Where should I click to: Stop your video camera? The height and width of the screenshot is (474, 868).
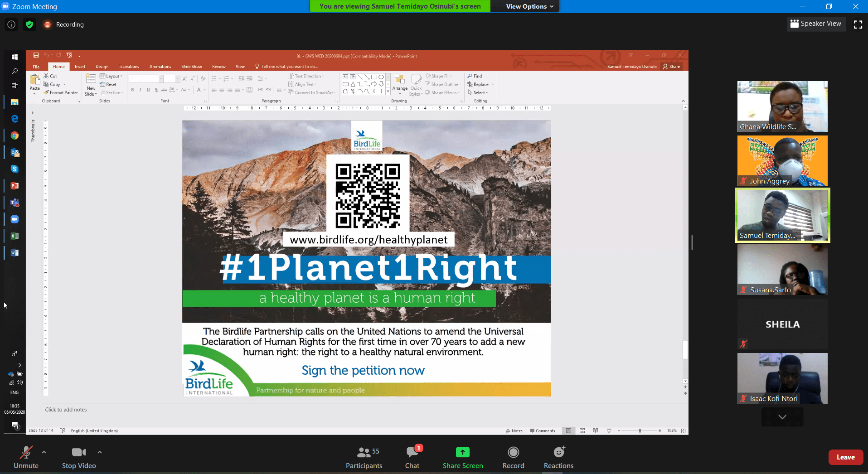coord(79,457)
